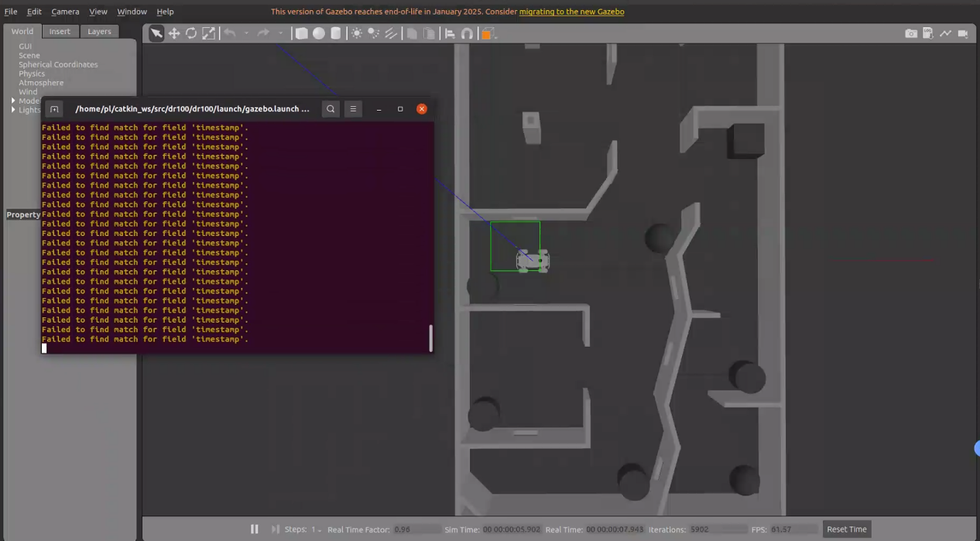Select the rotate mode tool
Image resolution: width=980 pixels, height=541 pixels.
tap(191, 33)
